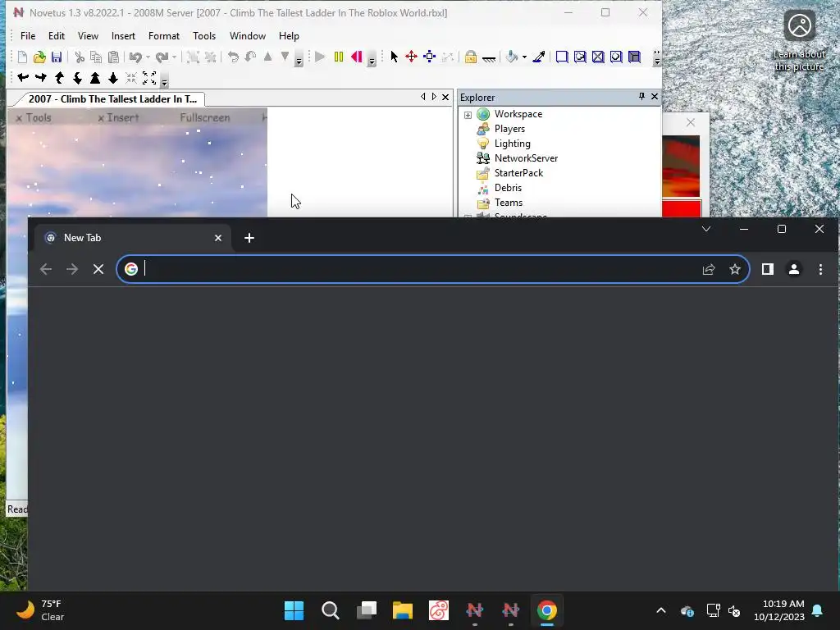Open paint bucket color dropdown arrow

click(x=524, y=57)
